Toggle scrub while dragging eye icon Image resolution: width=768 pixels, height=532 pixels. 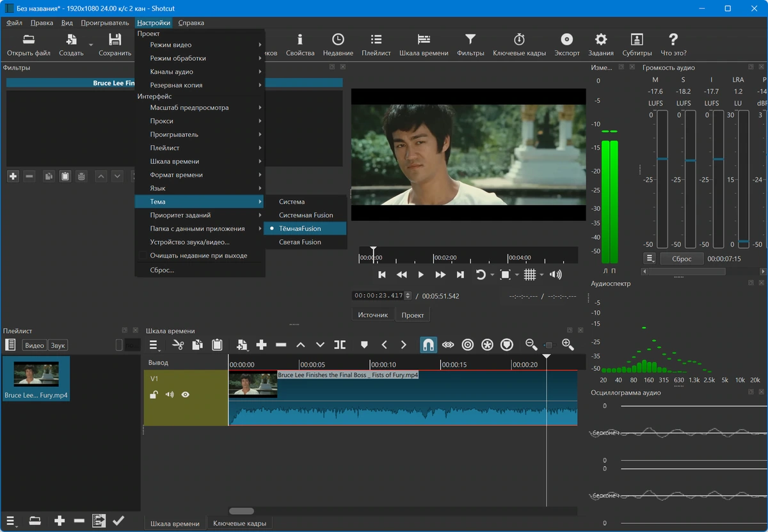(448, 345)
